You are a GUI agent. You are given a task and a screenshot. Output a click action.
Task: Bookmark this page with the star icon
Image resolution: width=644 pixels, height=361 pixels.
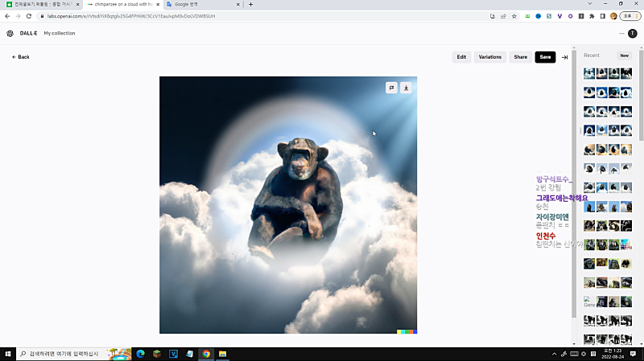tap(514, 15)
